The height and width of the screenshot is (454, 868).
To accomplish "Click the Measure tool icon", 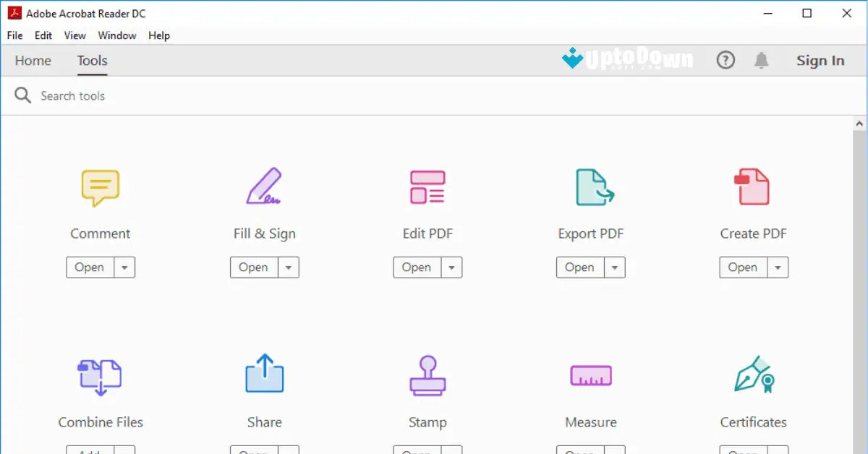I will (591, 374).
